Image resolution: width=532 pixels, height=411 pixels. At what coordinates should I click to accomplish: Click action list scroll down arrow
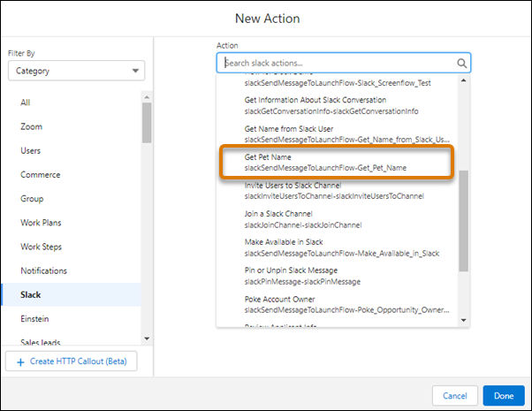click(463, 320)
